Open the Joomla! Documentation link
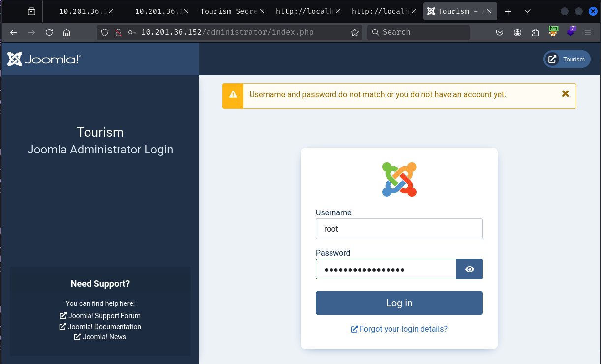Viewport: 601px width, 364px height. pos(100,327)
